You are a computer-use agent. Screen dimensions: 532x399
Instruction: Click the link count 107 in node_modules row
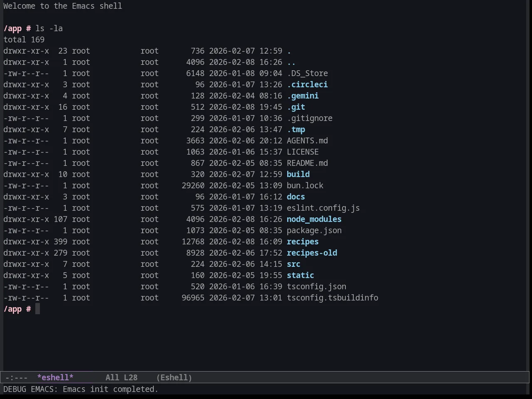point(60,219)
